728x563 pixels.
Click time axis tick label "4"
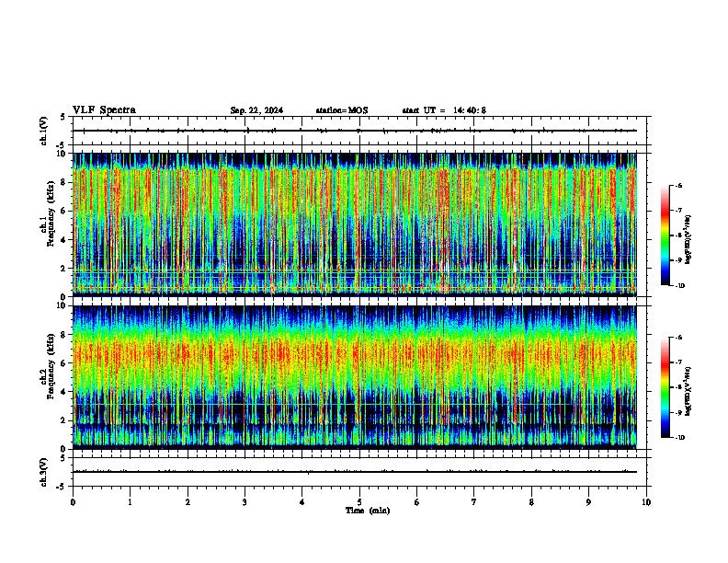(x=301, y=502)
